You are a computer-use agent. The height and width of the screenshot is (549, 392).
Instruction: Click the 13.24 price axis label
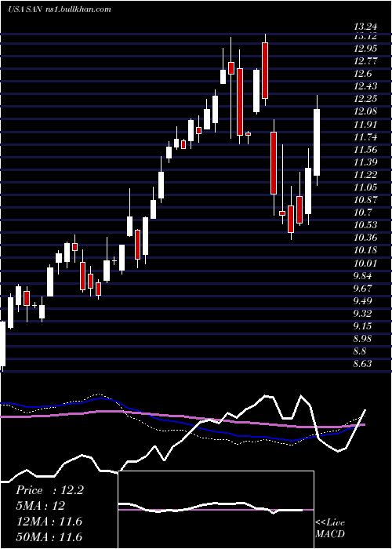pyautogui.click(x=366, y=26)
